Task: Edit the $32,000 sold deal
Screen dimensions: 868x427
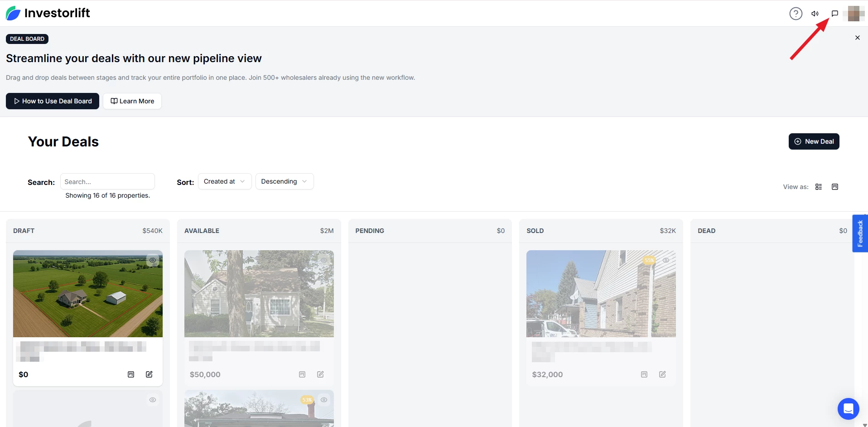Action: click(662, 374)
